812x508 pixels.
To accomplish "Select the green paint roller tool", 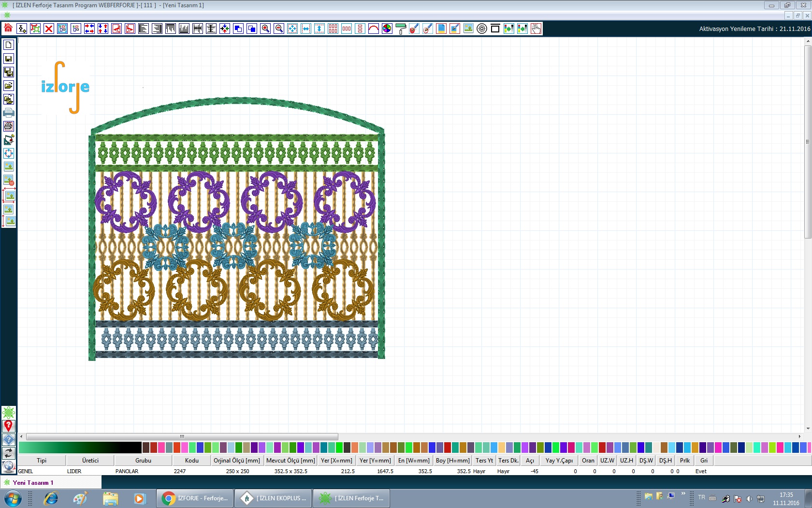I will (401, 29).
